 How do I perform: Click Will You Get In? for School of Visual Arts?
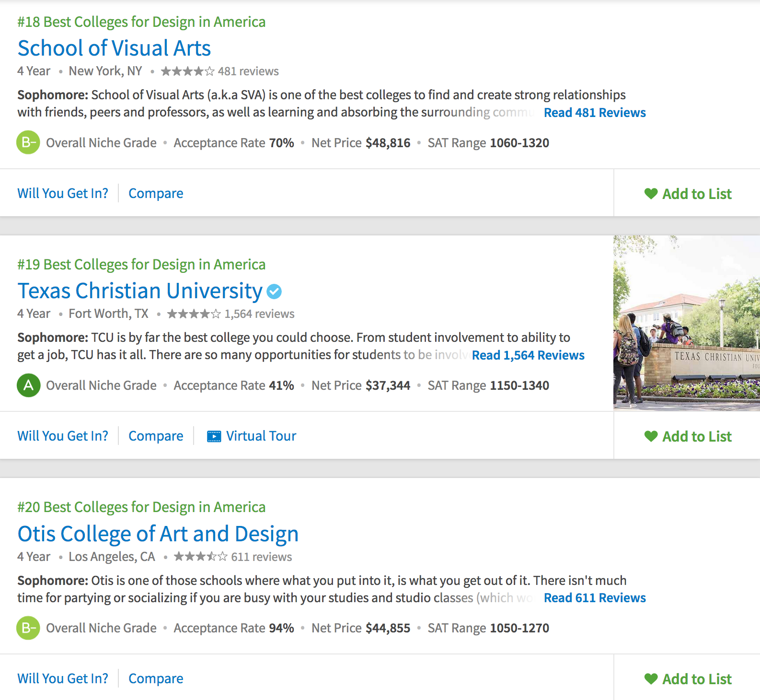[x=63, y=193]
